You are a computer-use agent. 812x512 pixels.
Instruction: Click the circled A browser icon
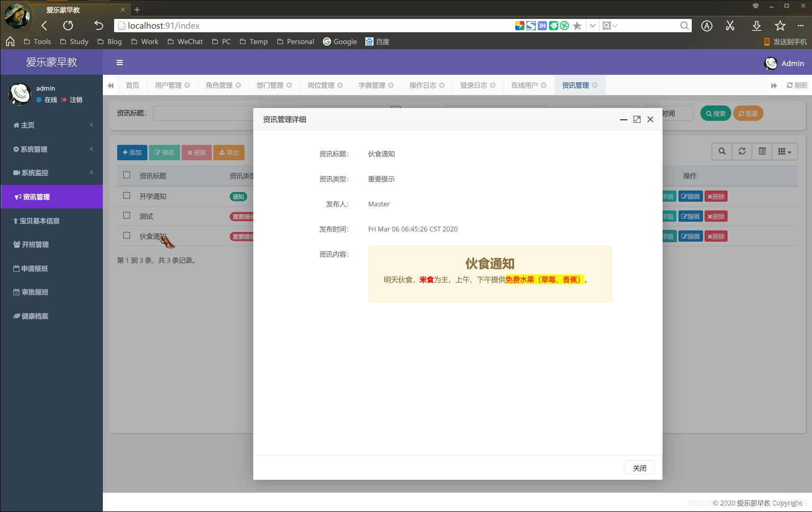[707, 26]
